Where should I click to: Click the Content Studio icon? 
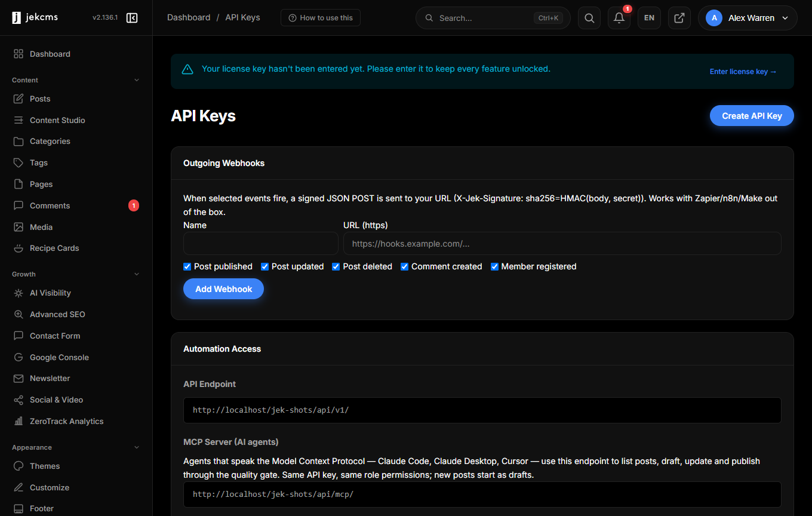point(19,120)
